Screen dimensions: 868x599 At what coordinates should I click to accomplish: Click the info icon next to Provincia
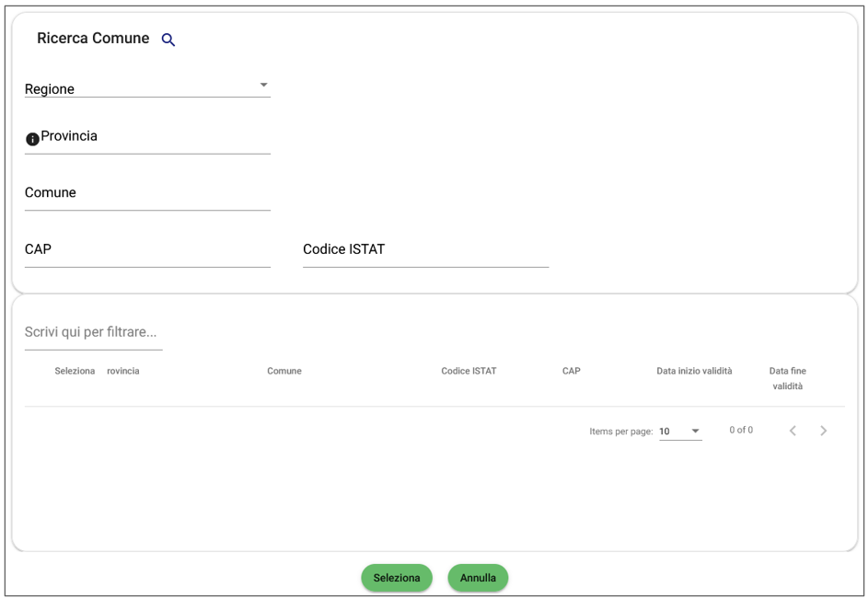(32, 139)
